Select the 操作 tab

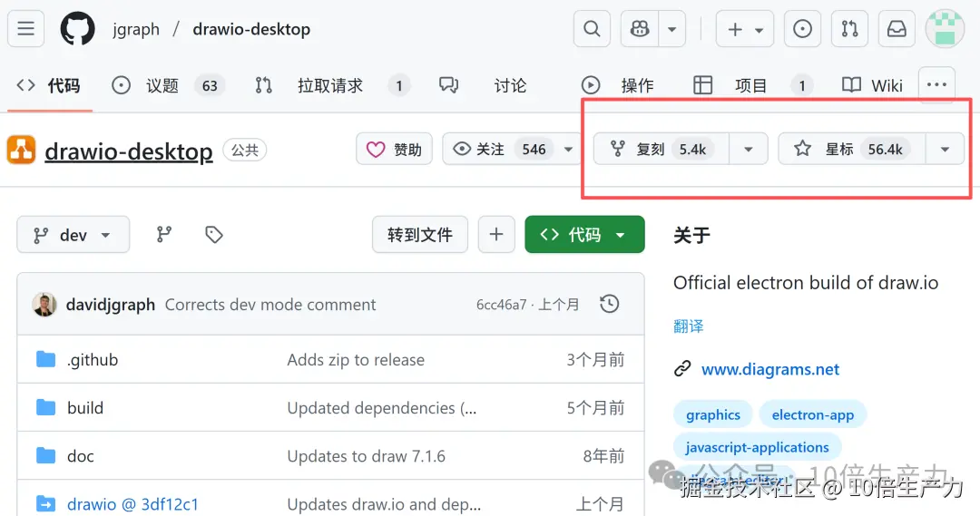click(618, 85)
